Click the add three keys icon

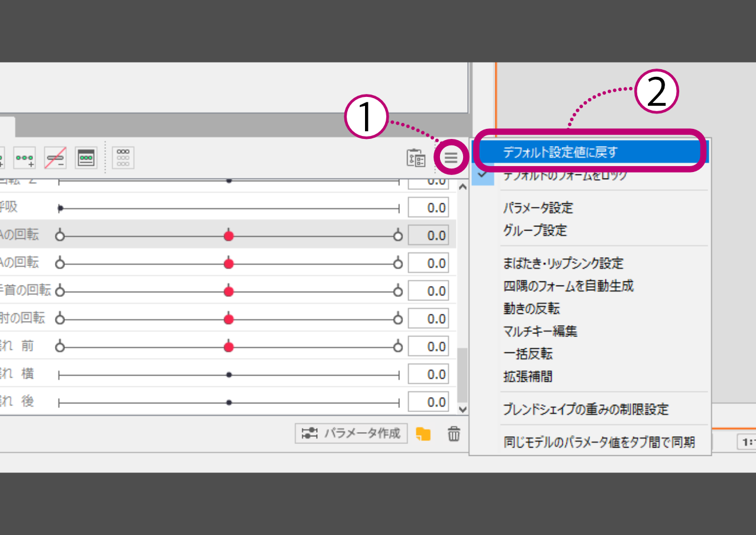[x=25, y=158]
